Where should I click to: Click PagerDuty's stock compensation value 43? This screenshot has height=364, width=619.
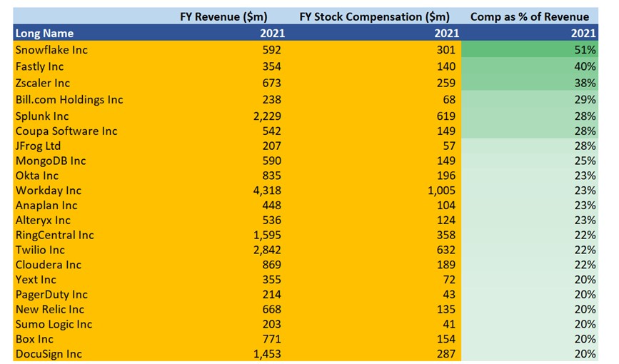click(449, 295)
